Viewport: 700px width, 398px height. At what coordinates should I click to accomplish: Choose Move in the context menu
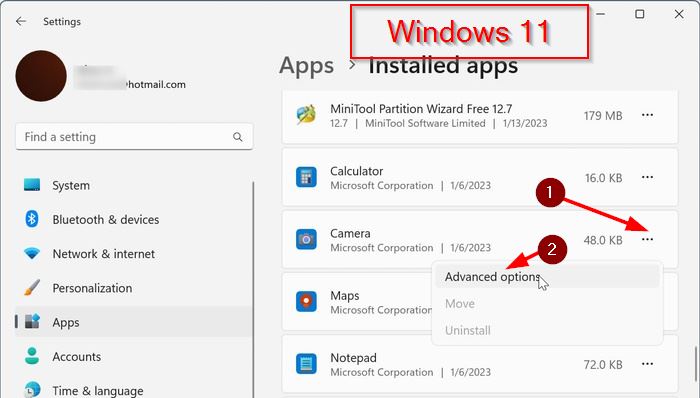(x=547, y=304)
